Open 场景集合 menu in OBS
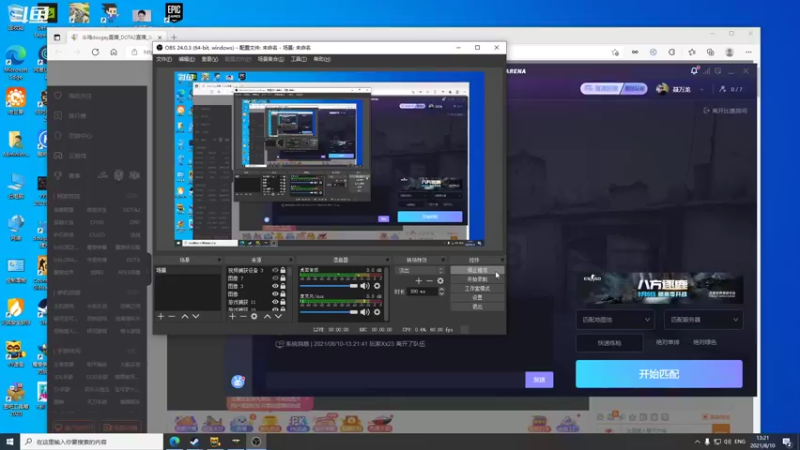 point(270,59)
